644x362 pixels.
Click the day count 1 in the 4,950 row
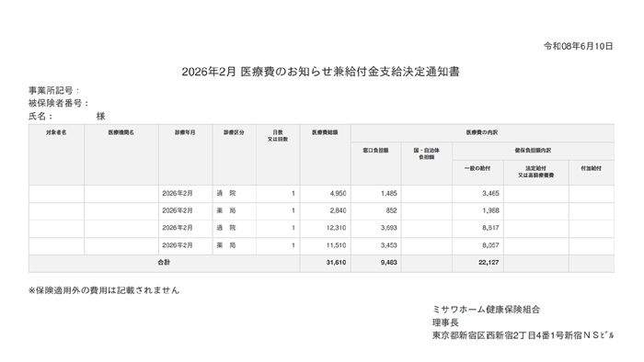click(x=293, y=194)
